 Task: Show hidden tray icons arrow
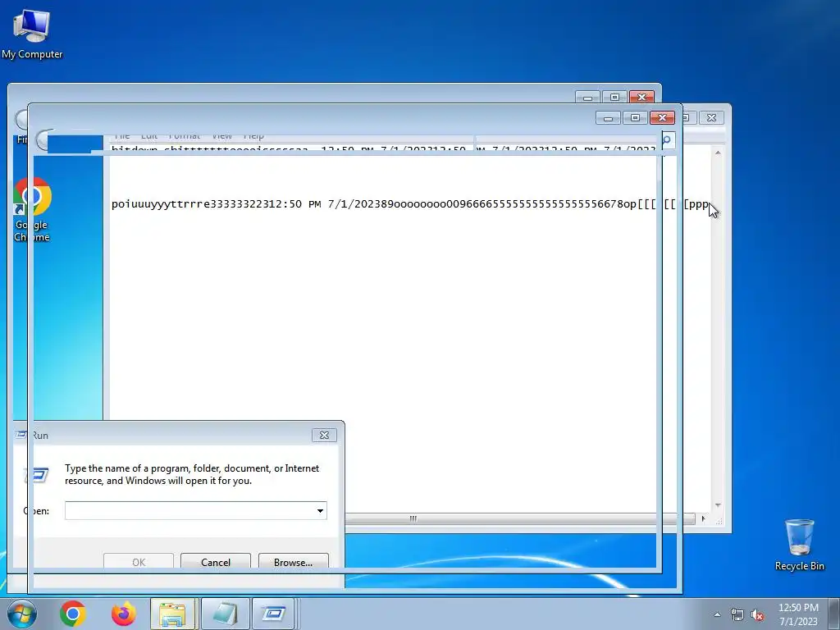click(717, 614)
